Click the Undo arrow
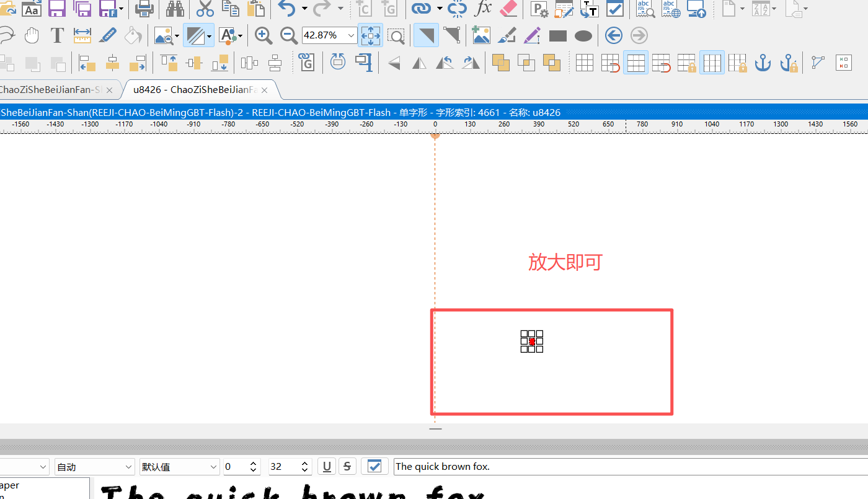This screenshot has height=499, width=868. tap(286, 9)
